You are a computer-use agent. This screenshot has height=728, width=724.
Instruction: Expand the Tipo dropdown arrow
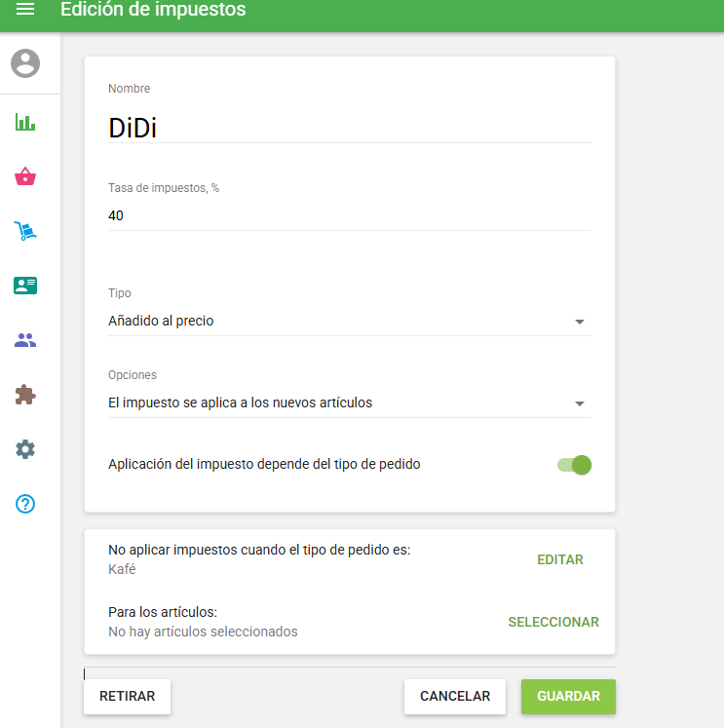(x=579, y=322)
